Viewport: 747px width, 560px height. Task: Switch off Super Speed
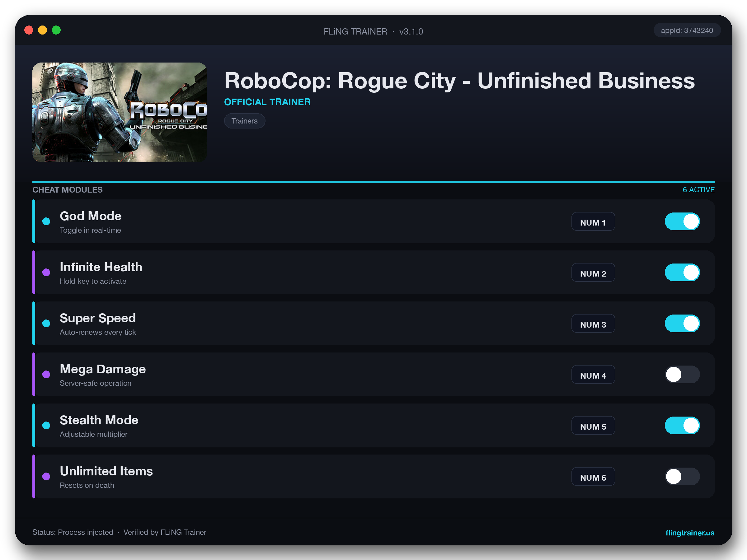coord(682,323)
